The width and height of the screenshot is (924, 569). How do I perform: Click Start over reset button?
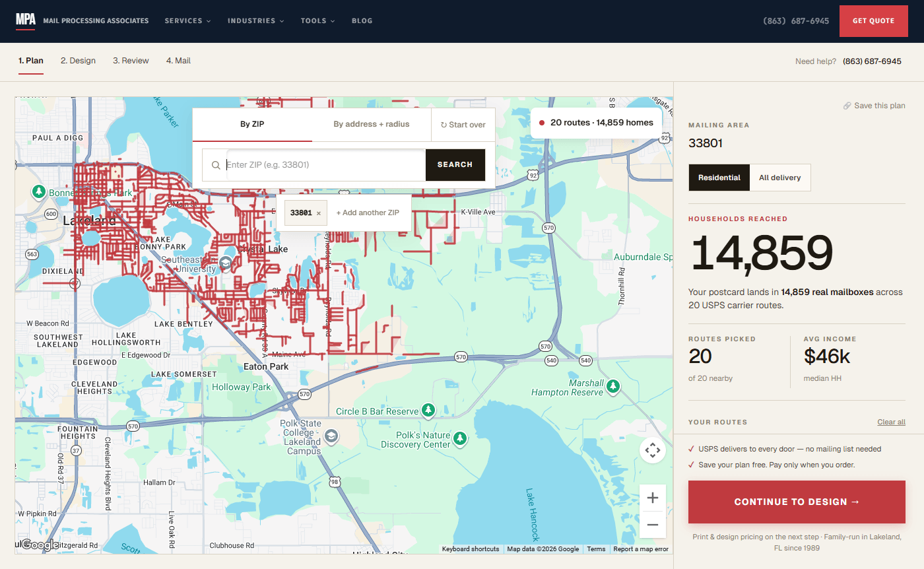(x=463, y=125)
